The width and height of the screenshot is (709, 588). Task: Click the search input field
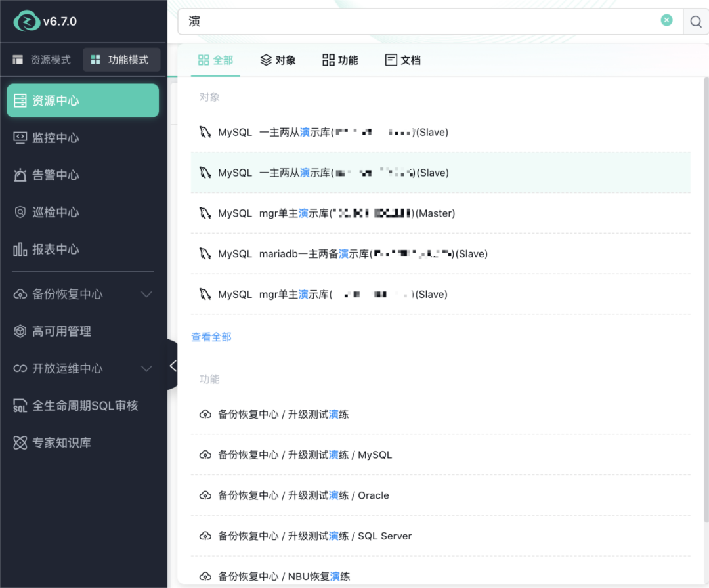(420, 22)
